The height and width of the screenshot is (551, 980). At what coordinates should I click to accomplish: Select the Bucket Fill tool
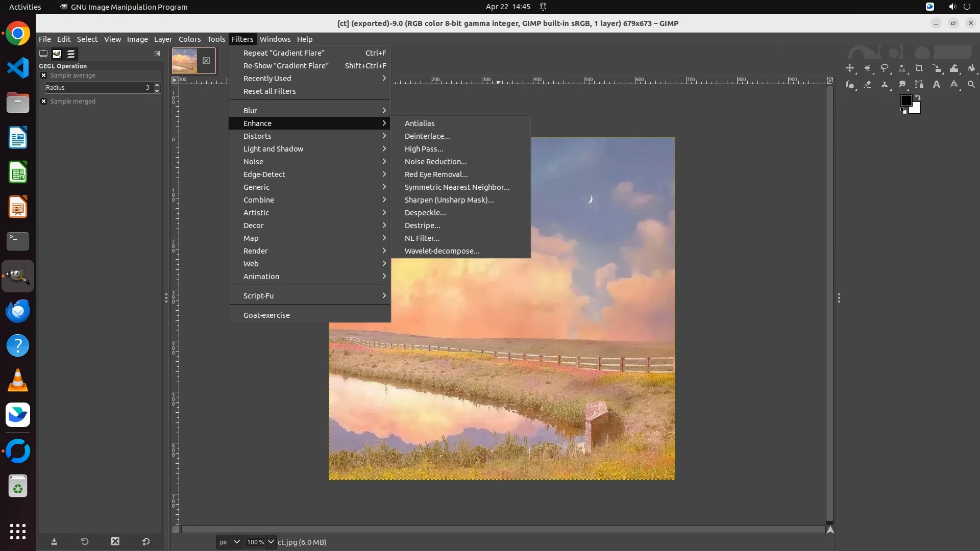pos(971,68)
